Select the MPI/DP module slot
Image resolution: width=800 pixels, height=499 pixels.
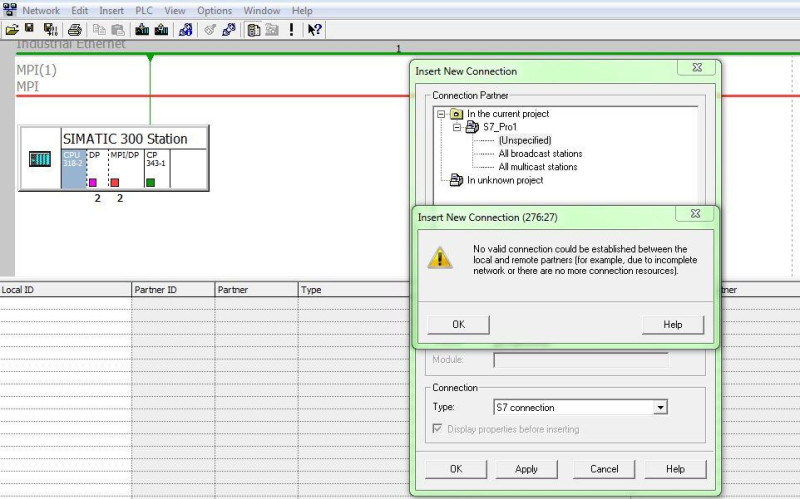click(126, 169)
